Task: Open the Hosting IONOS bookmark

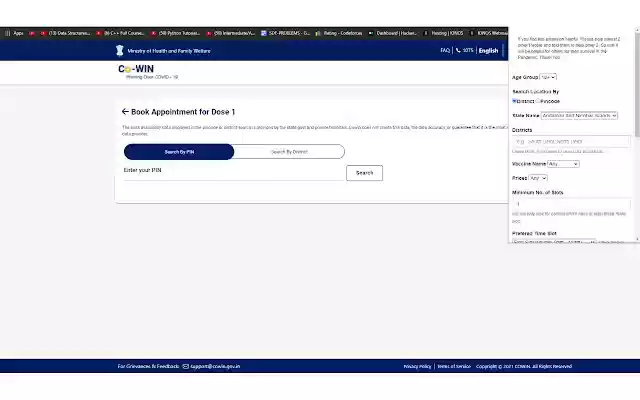Action: (443, 33)
